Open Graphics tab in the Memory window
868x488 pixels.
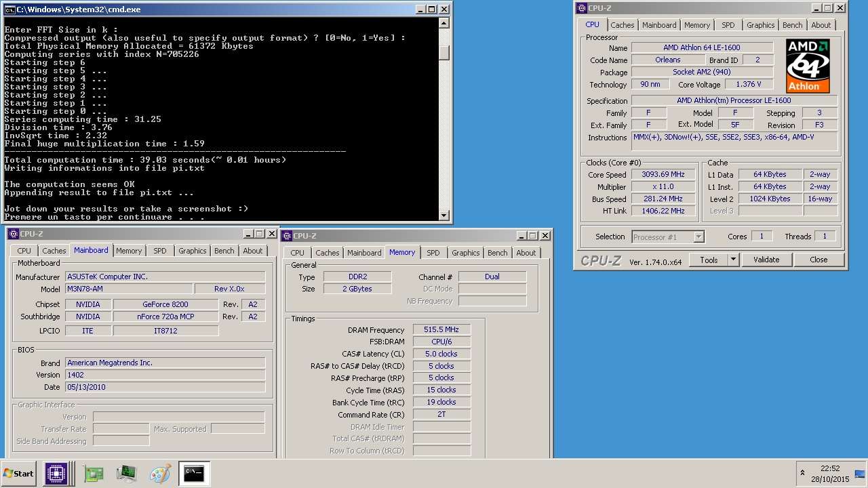[465, 253]
